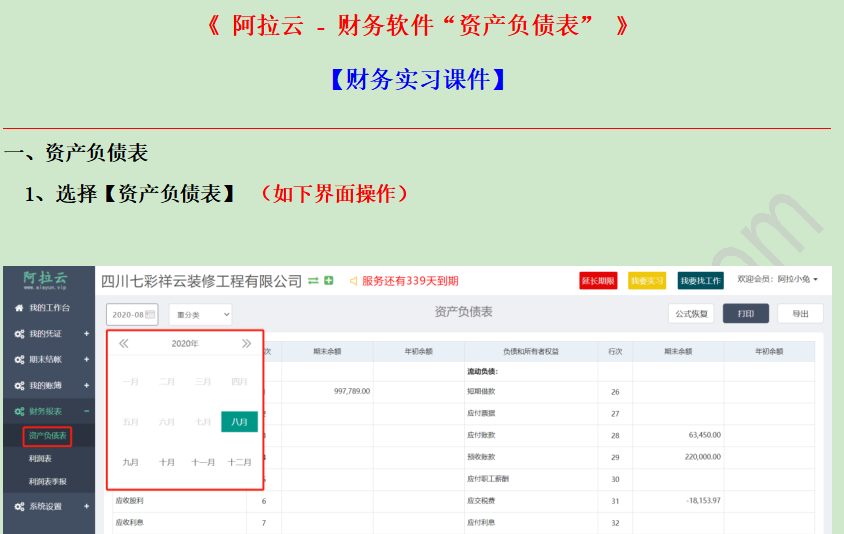Image resolution: width=844 pixels, height=534 pixels.
Task: Click the 2020年 header in month picker
Action: (185, 343)
